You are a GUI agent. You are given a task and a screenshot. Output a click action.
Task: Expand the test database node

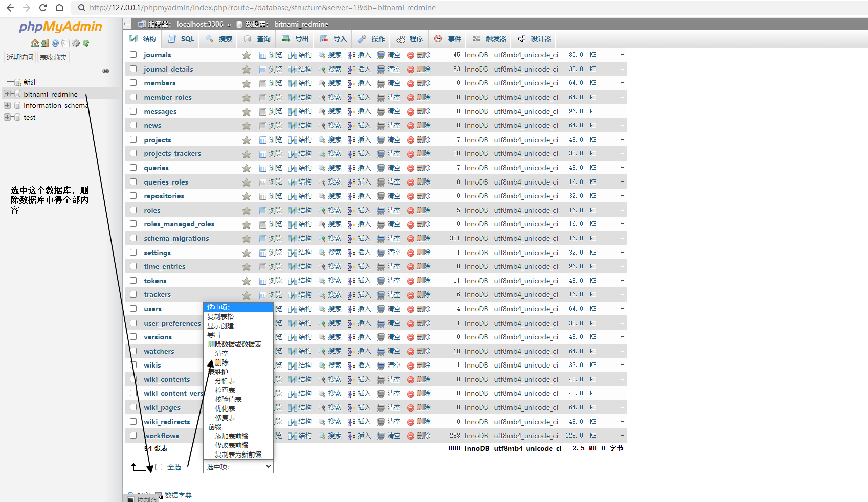(x=7, y=117)
